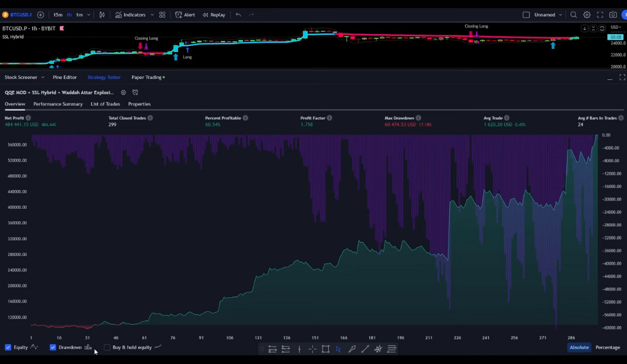Enable Buy & hold equity checkbox

[107, 347]
